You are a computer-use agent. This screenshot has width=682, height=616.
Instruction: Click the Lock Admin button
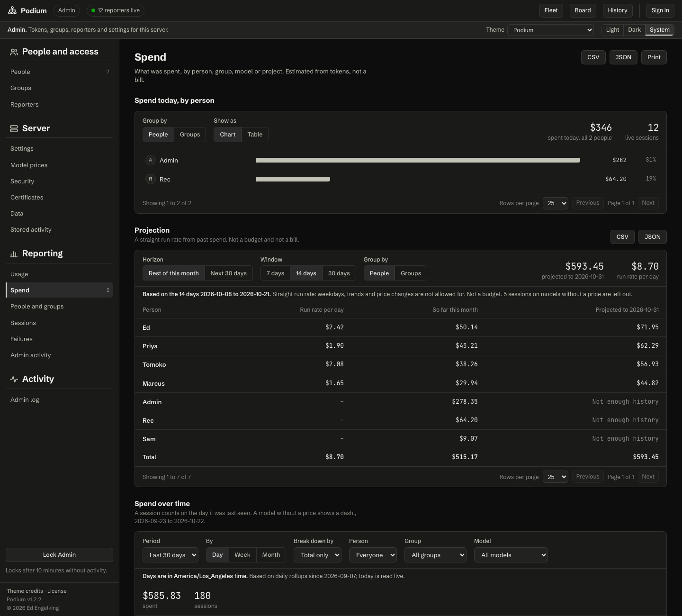click(x=59, y=555)
